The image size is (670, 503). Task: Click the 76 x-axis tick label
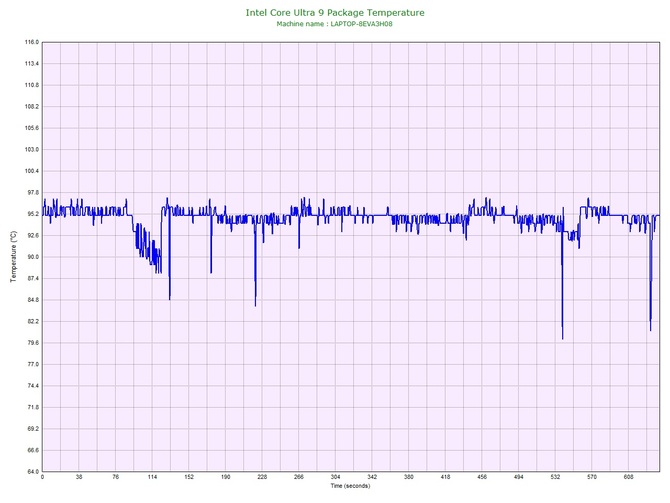115,477
